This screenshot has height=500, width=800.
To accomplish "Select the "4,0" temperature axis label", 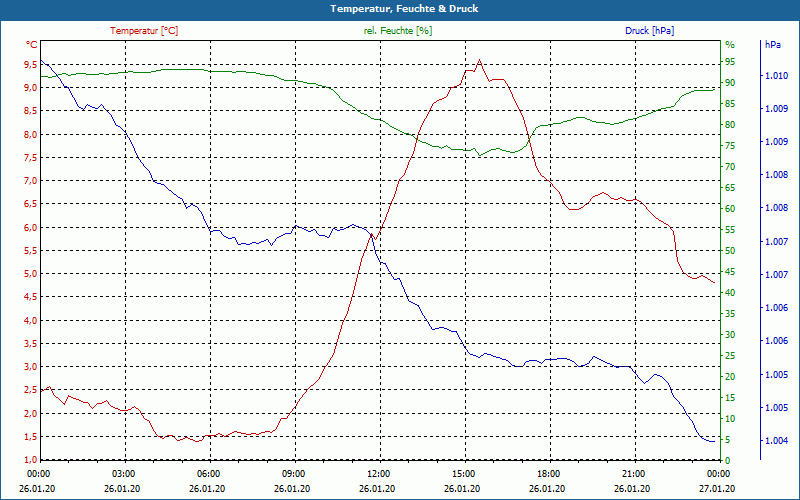I will (x=31, y=320).
